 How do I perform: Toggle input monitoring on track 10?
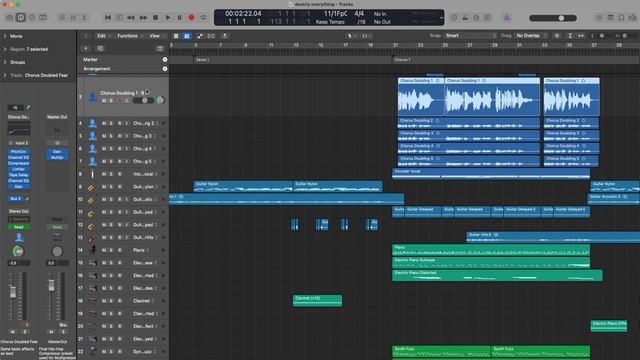click(x=127, y=200)
